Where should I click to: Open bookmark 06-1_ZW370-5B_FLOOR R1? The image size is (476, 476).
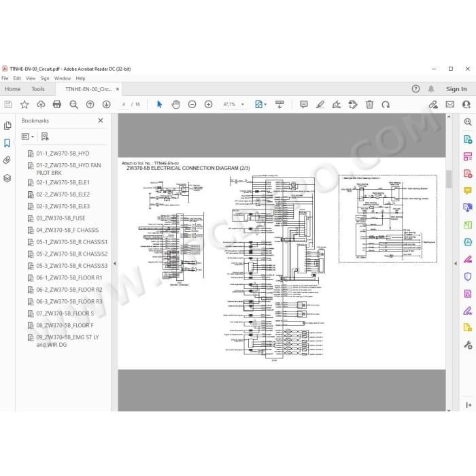pyautogui.click(x=69, y=277)
